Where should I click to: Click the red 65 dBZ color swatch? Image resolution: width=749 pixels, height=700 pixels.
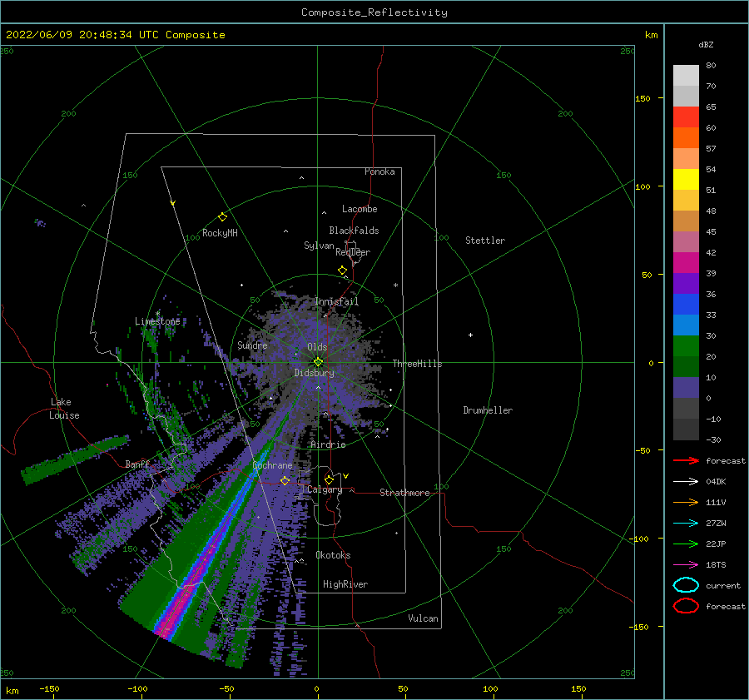(686, 117)
